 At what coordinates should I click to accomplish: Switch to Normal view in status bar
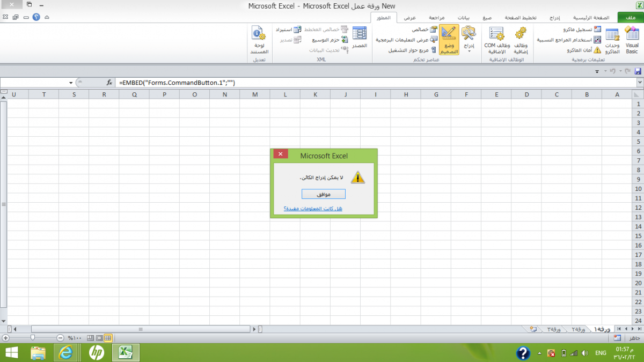tap(108, 338)
